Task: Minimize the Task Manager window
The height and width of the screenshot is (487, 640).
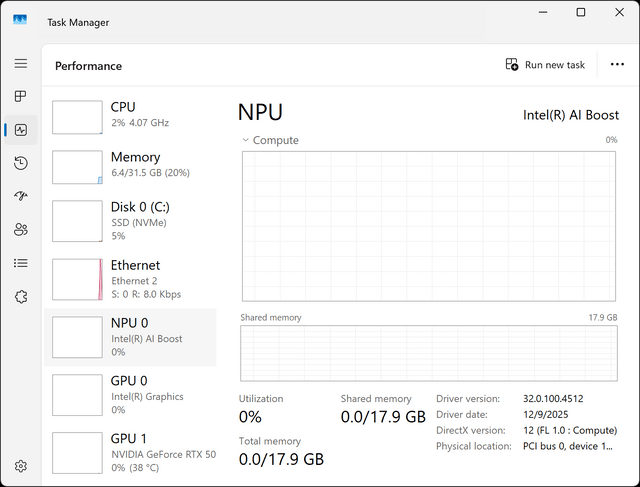Action: (x=543, y=12)
